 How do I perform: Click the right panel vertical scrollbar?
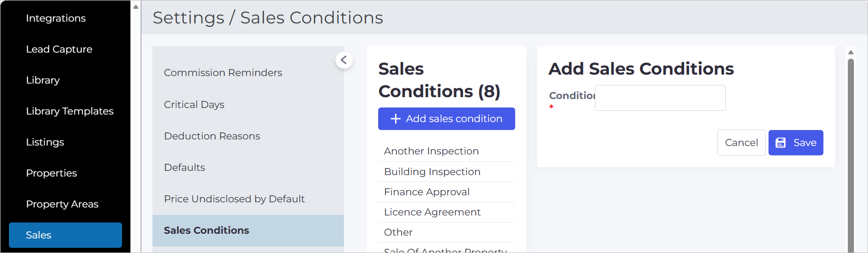tap(851, 155)
